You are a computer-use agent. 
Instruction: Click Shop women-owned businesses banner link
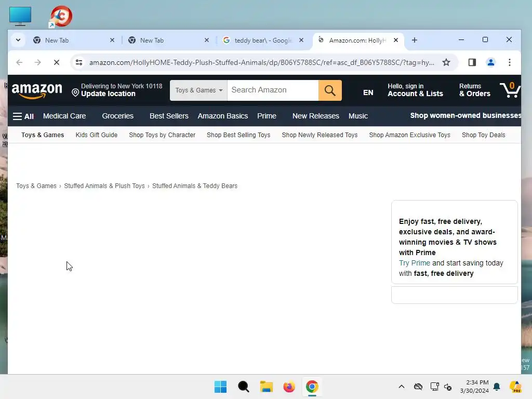465,116
